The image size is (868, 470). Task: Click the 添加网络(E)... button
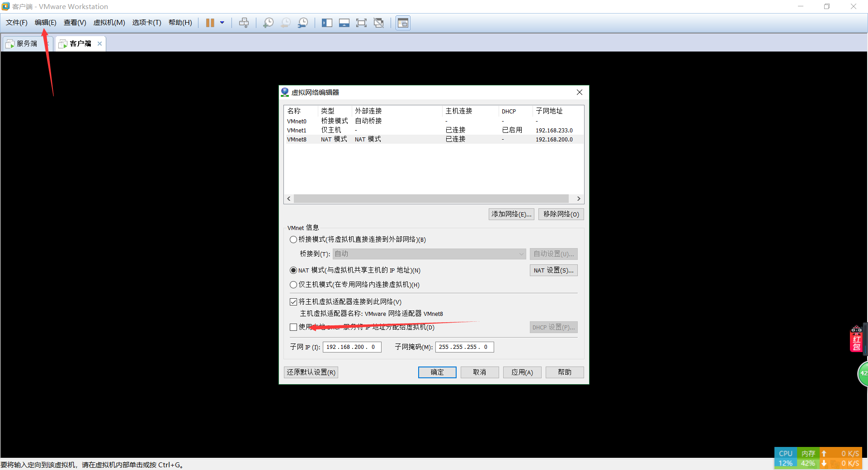tap(511, 214)
